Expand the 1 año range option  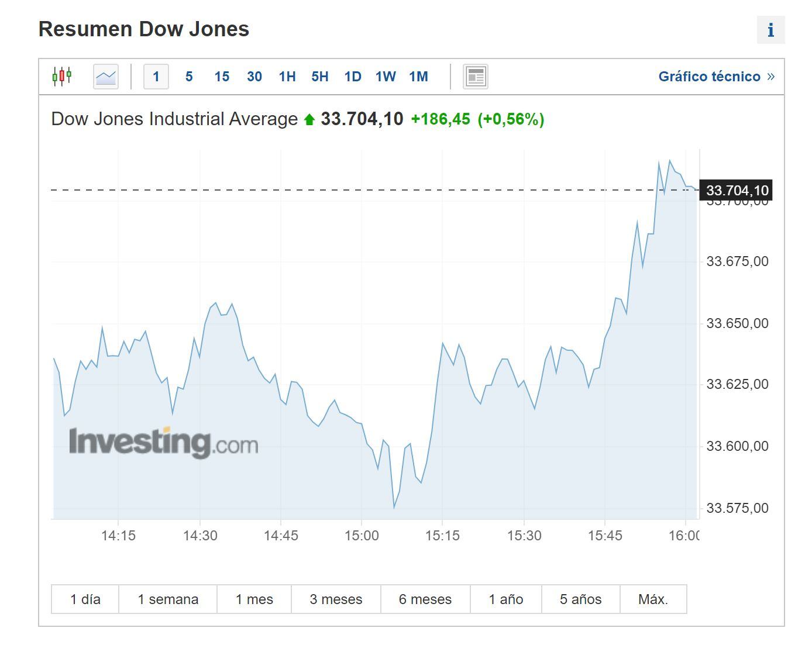[505, 599]
